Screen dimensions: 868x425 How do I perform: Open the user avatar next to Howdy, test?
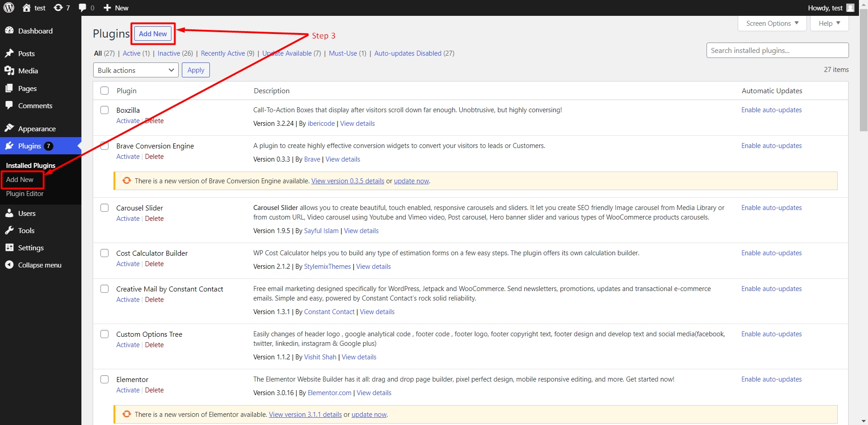pos(850,8)
